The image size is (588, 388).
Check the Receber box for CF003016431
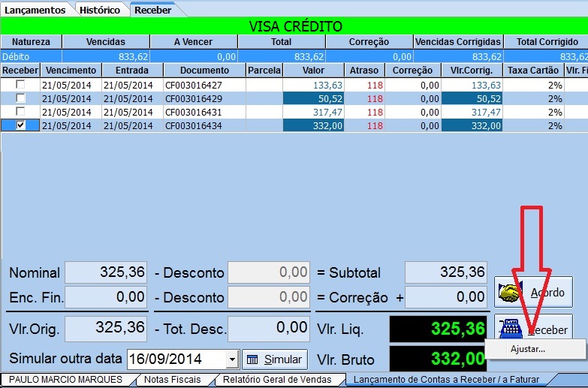click(20, 112)
